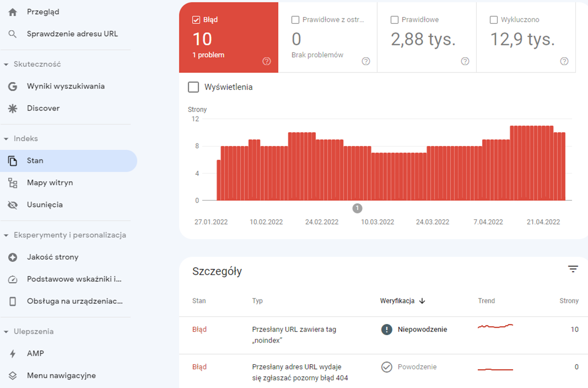Viewport: 588px width, 388px height.
Task: Sort table by Weryfikacja column
Action: tap(397, 301)
